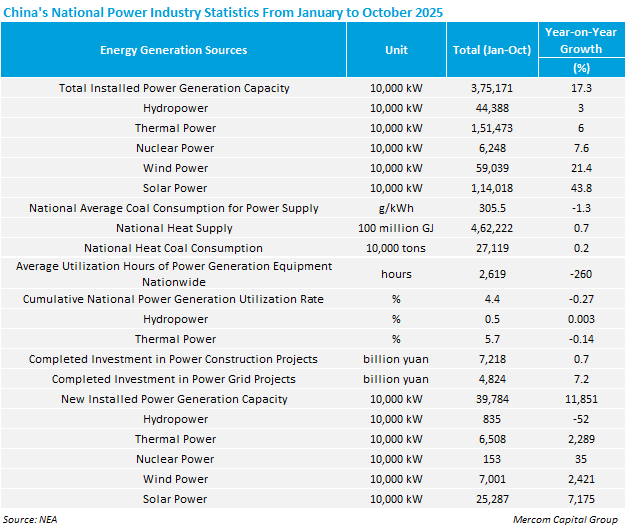
Task: Click the 'New Installed Power Generation Capacity' row label
Action: click(x=174, y=399)
